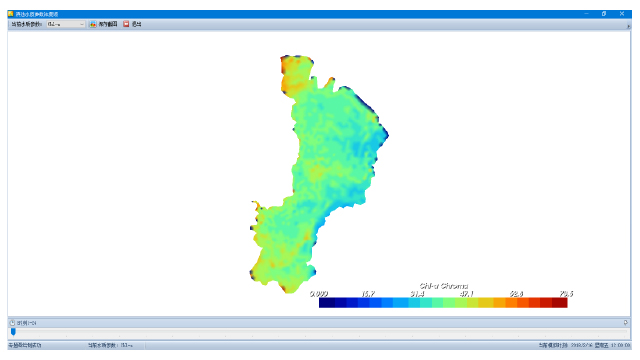Click the dark blue end of the color legend

pos(327,302)
